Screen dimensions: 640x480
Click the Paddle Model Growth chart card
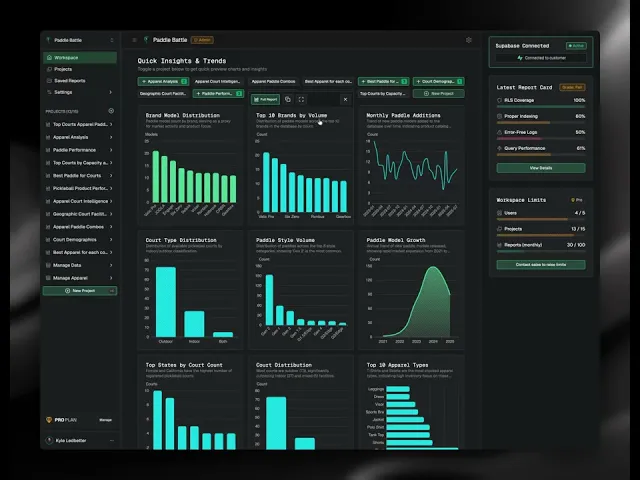click(411, 290)
